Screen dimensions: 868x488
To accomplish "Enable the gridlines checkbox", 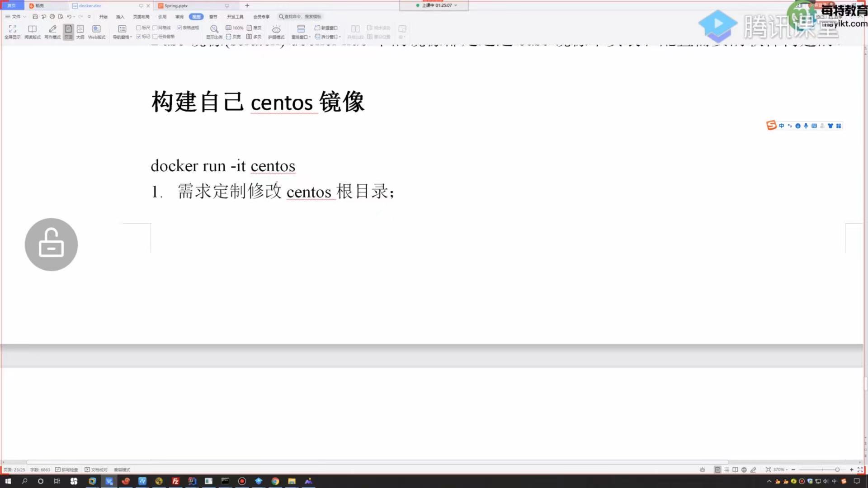I will [155, 28].
